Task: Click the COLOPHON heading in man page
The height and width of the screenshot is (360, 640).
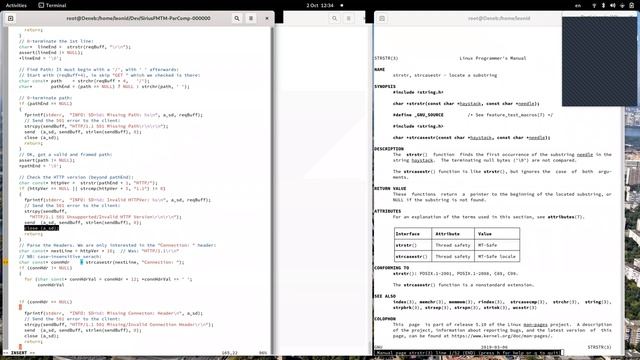Action: tap(385, 319)
